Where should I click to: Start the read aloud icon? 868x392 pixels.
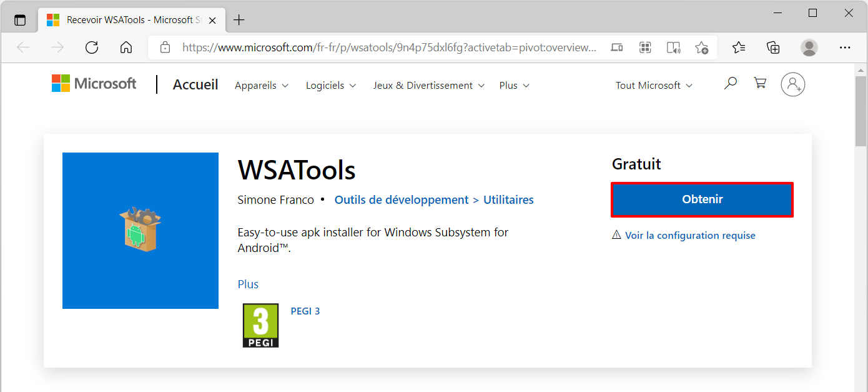point(673,48)
